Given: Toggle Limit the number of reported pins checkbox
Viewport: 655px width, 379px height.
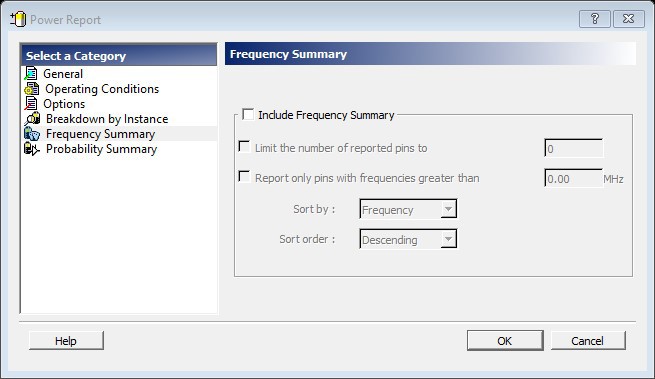Looking at the screenshot, I should (244, 147).
